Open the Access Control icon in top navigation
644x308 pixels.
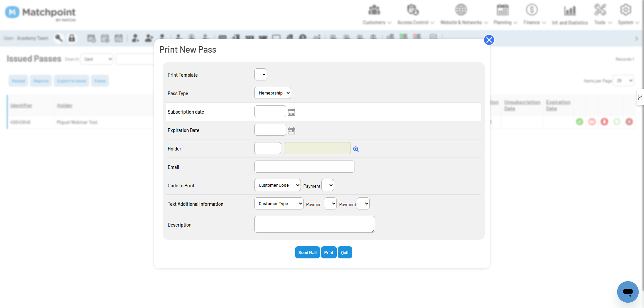(x=413, y=9)
